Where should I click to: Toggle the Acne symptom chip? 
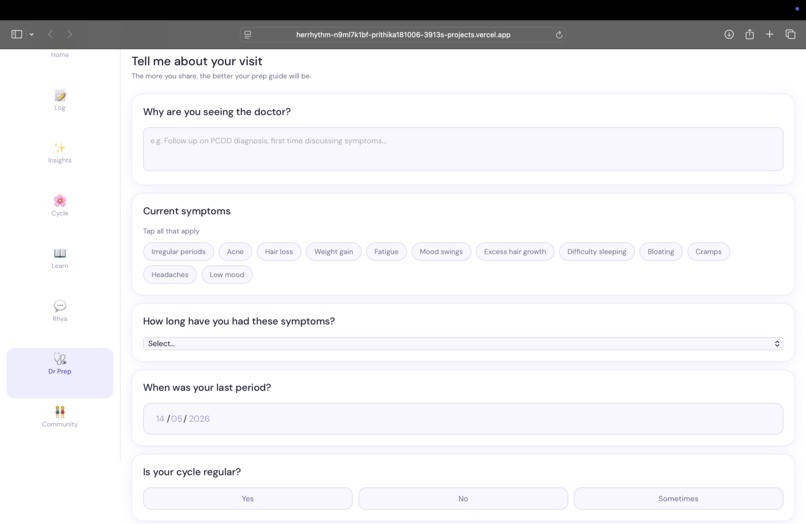235,251
